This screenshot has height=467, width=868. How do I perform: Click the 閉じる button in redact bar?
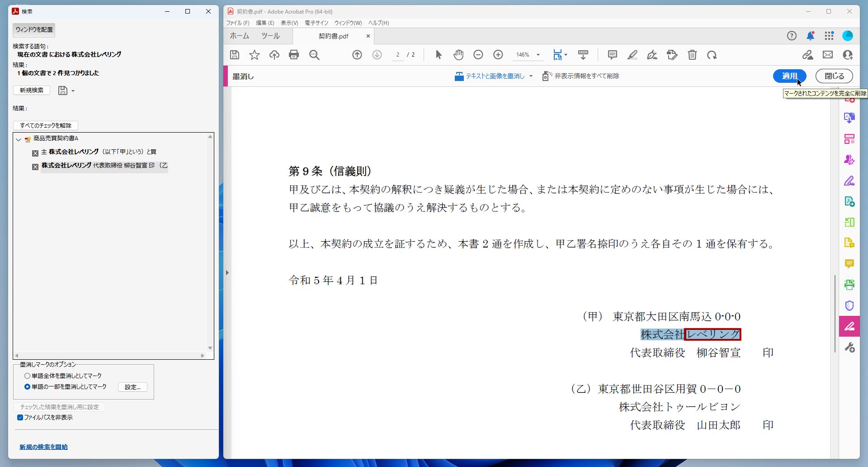[834, 76]
